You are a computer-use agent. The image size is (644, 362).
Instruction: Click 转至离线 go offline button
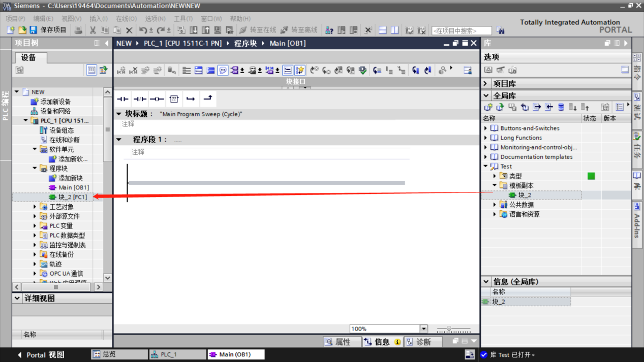(x=299, y=30)
